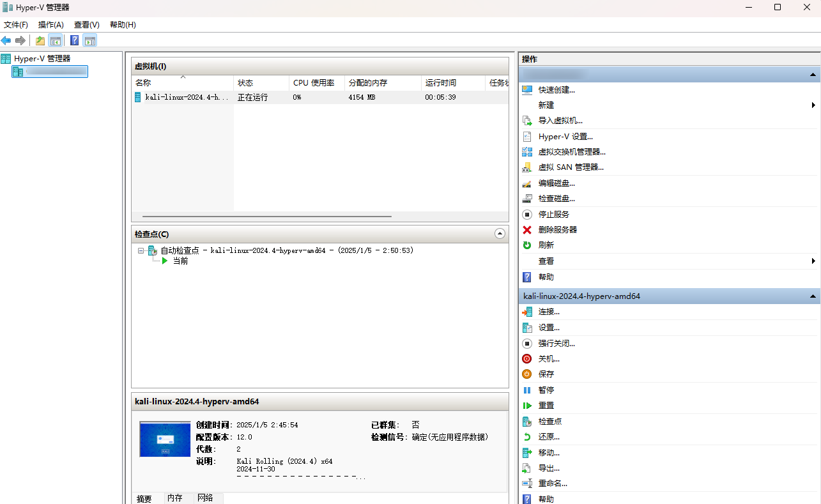This screenshot has height=504, width=821.
Task: Switch to the 网络 tab
Action: pos(205,498)
